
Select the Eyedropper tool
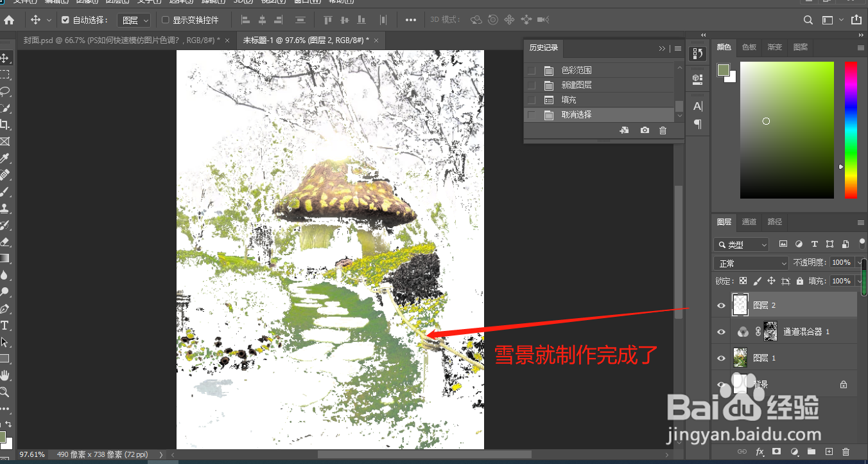(x=4, y=158)
